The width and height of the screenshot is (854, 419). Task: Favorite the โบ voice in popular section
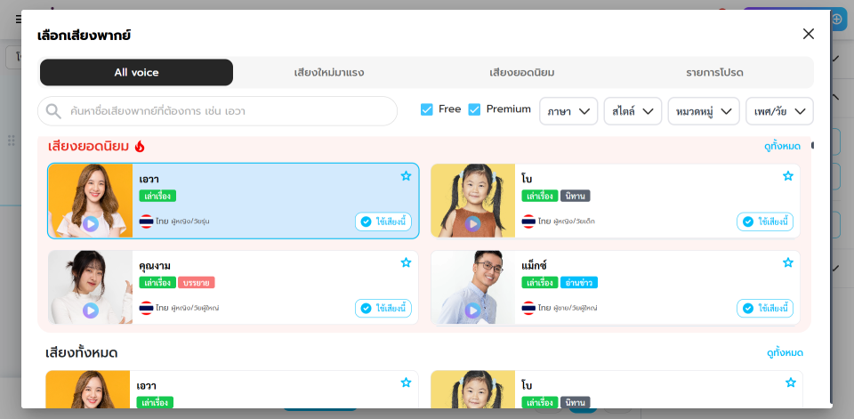point(788,176)
